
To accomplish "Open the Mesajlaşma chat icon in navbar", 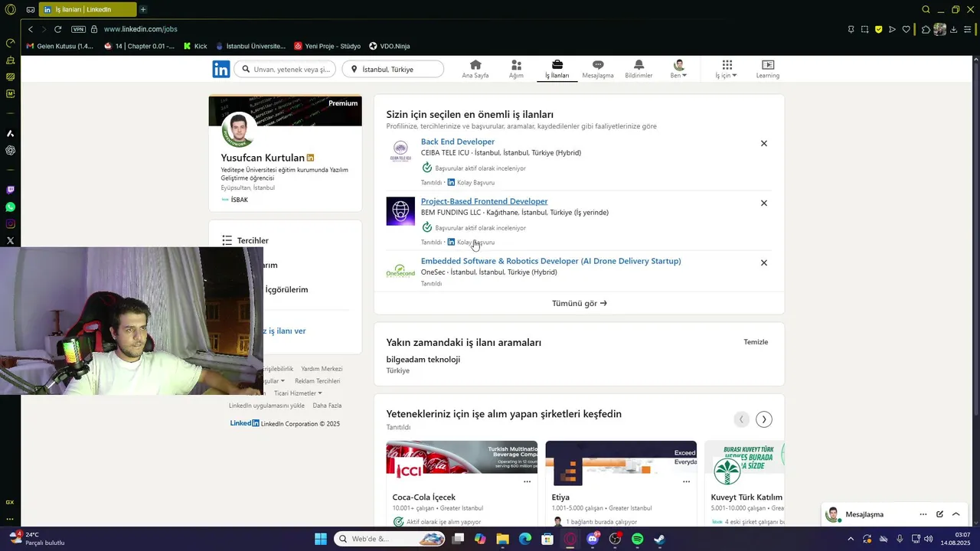I will point(598,69).
